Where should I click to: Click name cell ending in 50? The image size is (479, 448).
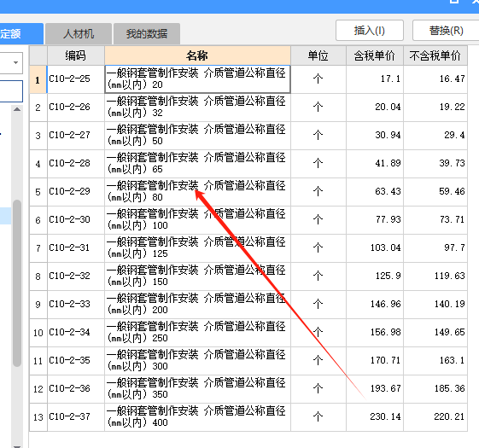[x=197, y=136]
